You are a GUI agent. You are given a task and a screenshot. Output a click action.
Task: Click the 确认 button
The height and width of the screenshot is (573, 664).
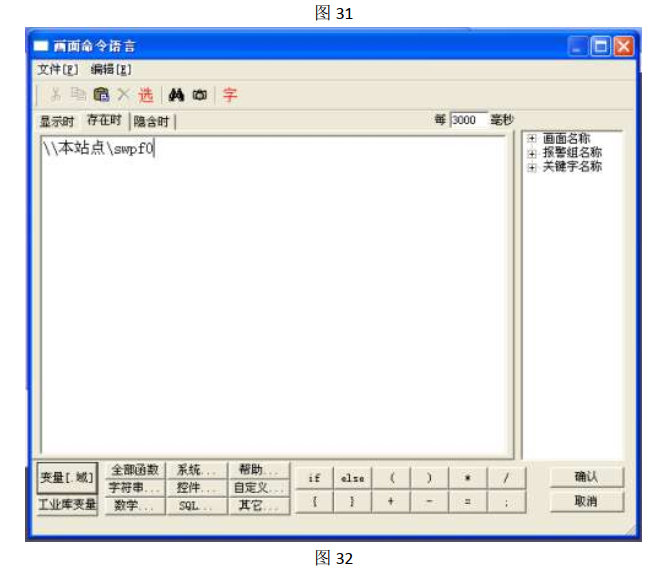click(586, 477)
